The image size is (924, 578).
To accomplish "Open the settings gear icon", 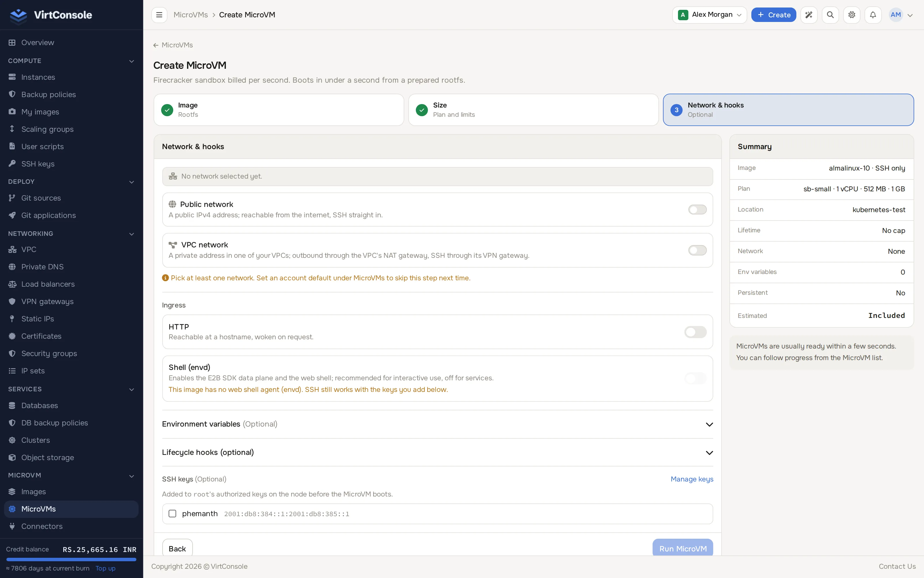I will pyautogui.click(x=852, y=15).
